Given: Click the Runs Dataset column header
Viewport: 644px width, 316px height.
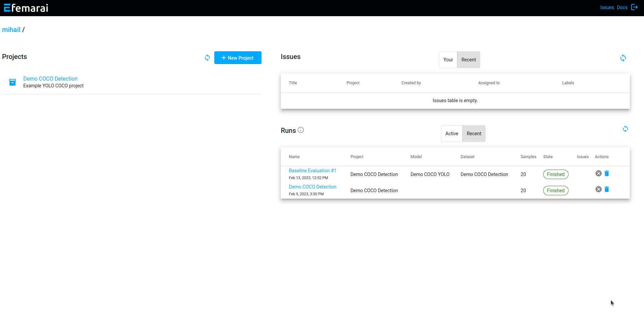Looking at the screenshot, I should pyautogui.click(x=467, y=157).
